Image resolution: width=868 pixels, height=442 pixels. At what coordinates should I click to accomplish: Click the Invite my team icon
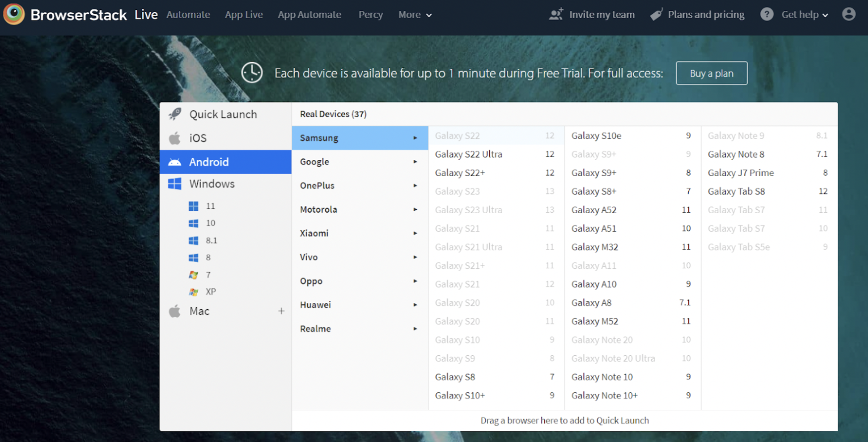(x=555, y=15)
